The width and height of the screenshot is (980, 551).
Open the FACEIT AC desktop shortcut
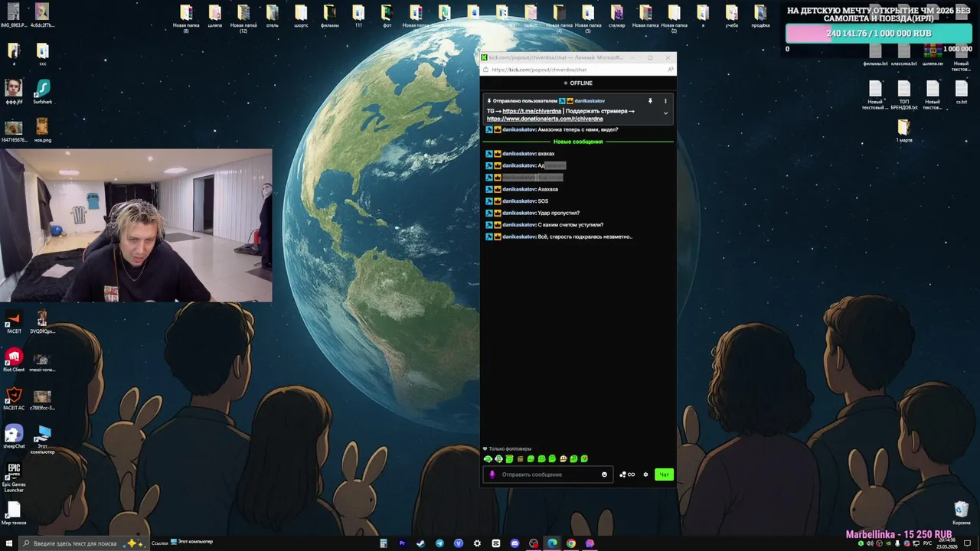[x=14, y=399]
